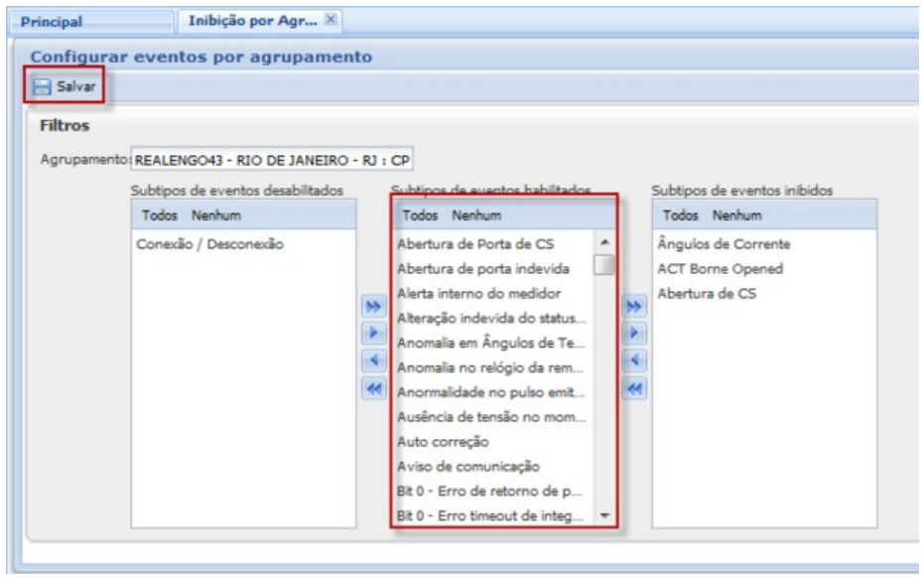Select Todos in inhibited subtypes list
Screen dimensions: 924x578
680,216
